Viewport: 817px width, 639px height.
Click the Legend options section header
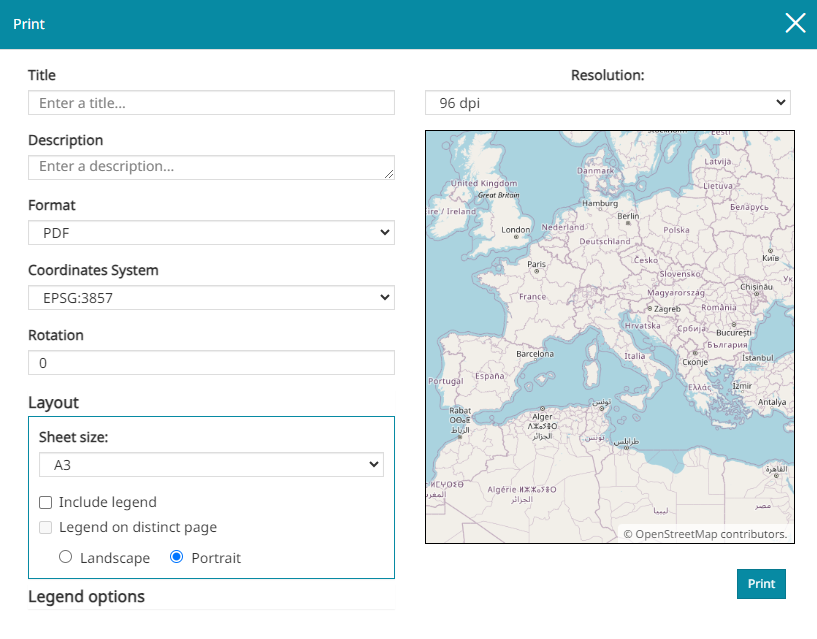click(87, 597)
